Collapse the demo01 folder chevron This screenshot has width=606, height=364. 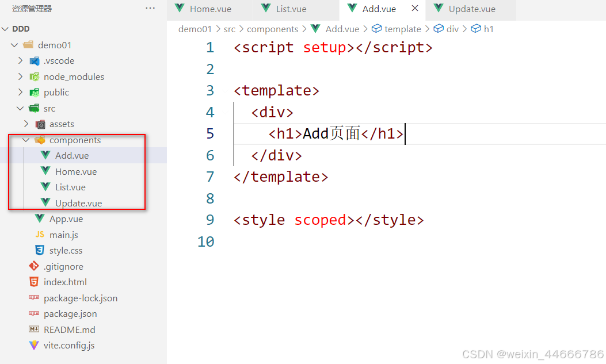[15, 45]
